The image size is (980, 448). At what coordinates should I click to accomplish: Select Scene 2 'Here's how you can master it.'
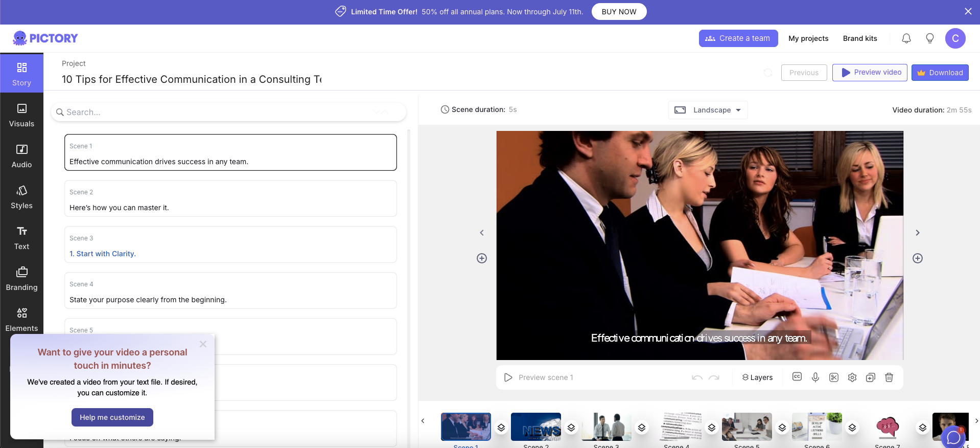[x=230, y=198]
